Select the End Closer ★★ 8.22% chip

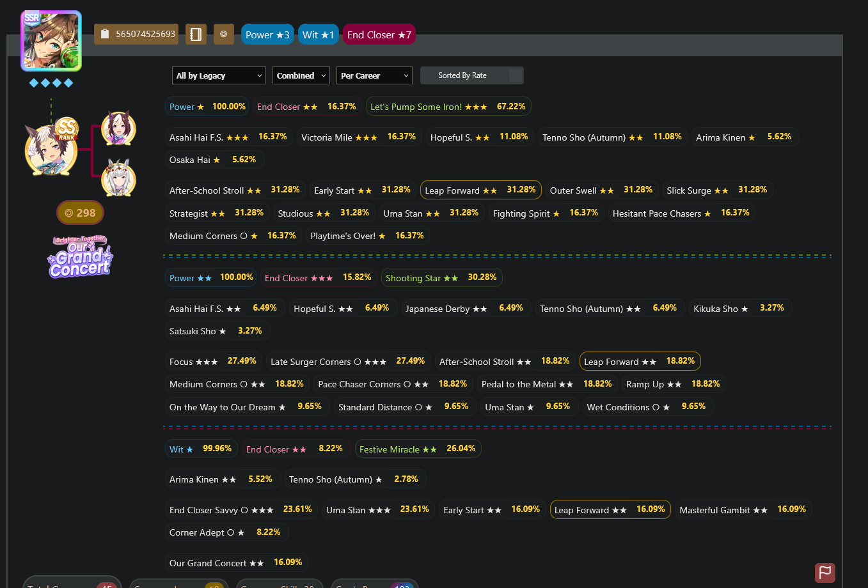[x=295, y=449]
